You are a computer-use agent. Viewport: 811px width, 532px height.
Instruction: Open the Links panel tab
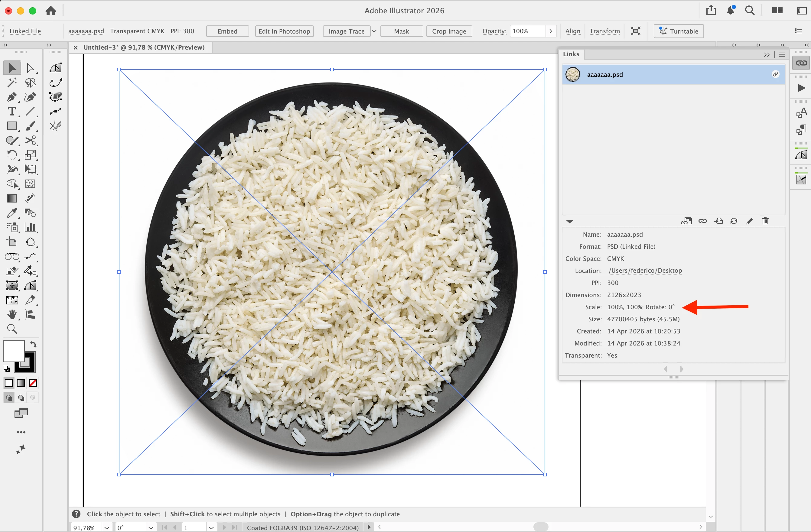tap(571, 54)
